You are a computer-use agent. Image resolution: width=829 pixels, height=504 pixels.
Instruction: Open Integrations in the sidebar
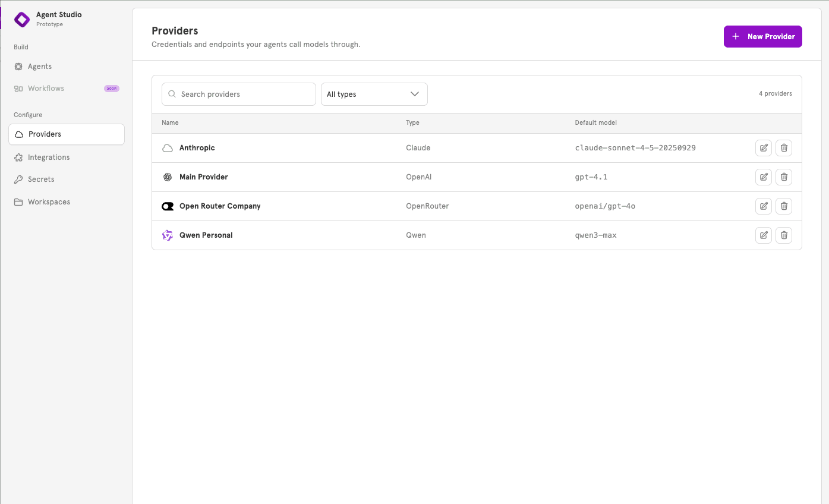pos(67,157)
